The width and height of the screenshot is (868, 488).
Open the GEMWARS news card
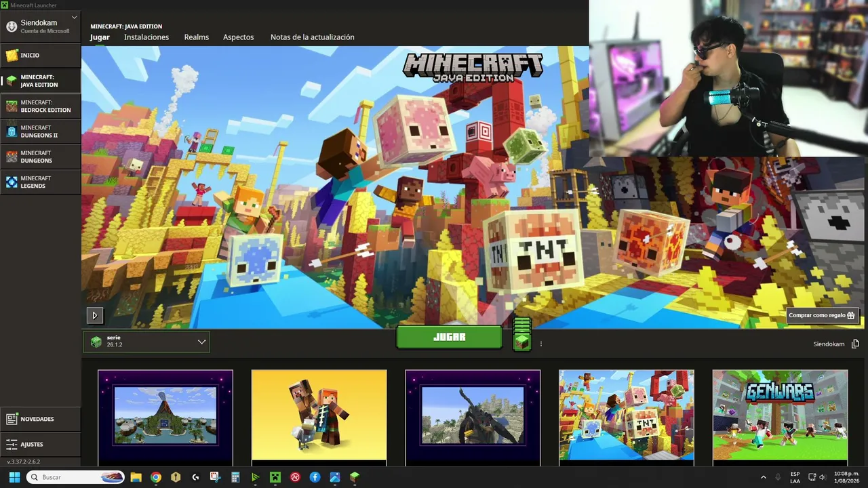point(780,417)
